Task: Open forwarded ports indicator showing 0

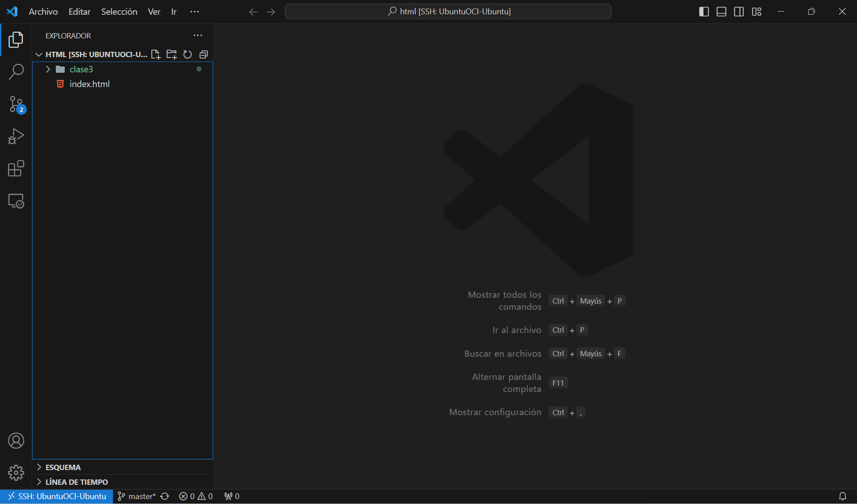Action: click(232, 496)
